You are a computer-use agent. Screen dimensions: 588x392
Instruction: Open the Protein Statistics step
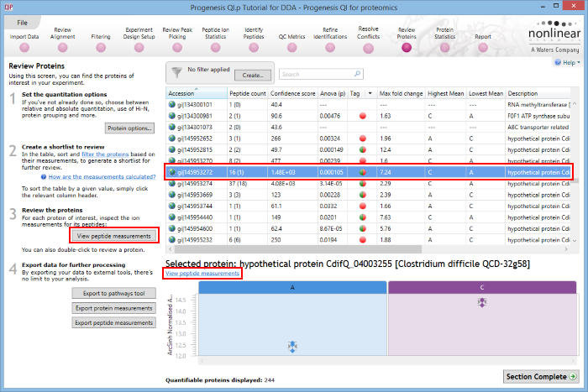[x=444, y=48]
